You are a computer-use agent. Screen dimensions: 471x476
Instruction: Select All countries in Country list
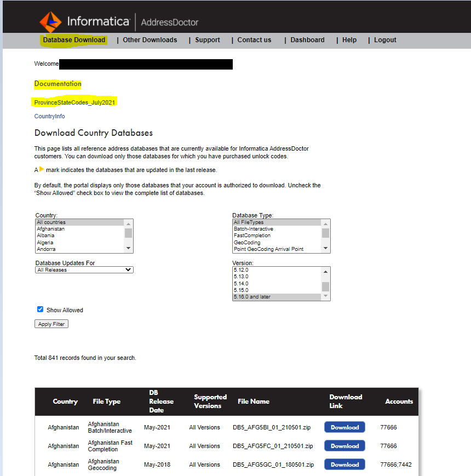click(80, 222)
